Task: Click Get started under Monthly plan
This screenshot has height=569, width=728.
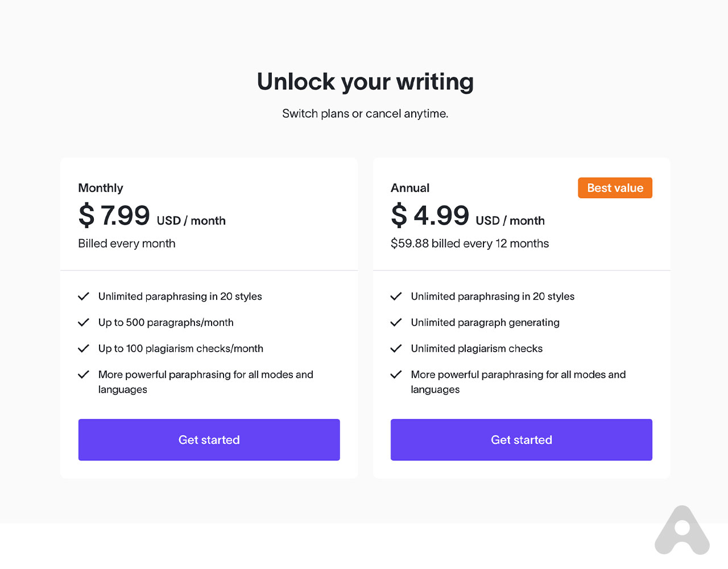Action: point(209,440)
